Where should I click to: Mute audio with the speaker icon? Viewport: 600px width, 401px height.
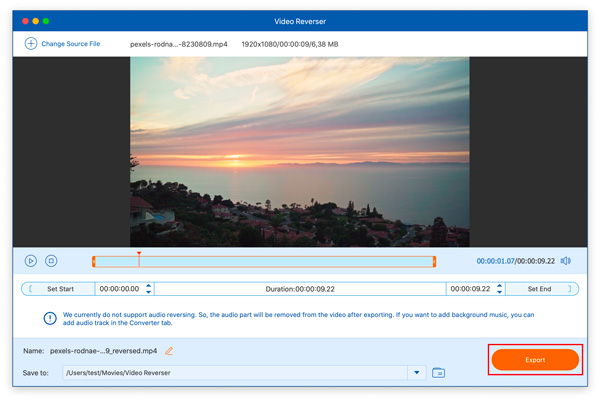[566, 261]
